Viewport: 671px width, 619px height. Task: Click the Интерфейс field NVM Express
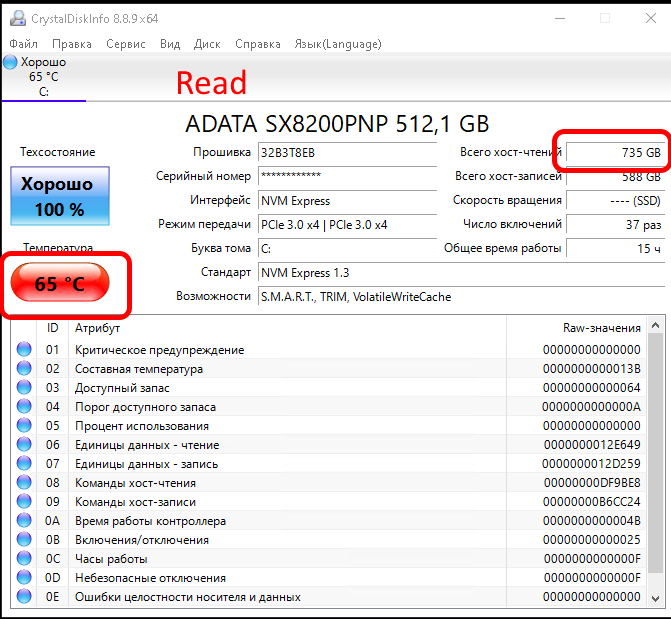click(347, 200)
